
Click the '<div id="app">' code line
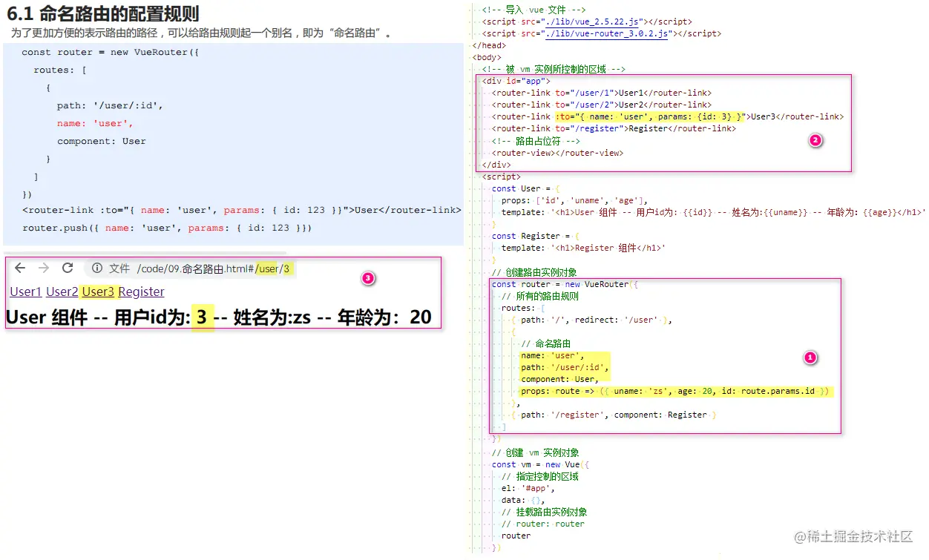516,81
